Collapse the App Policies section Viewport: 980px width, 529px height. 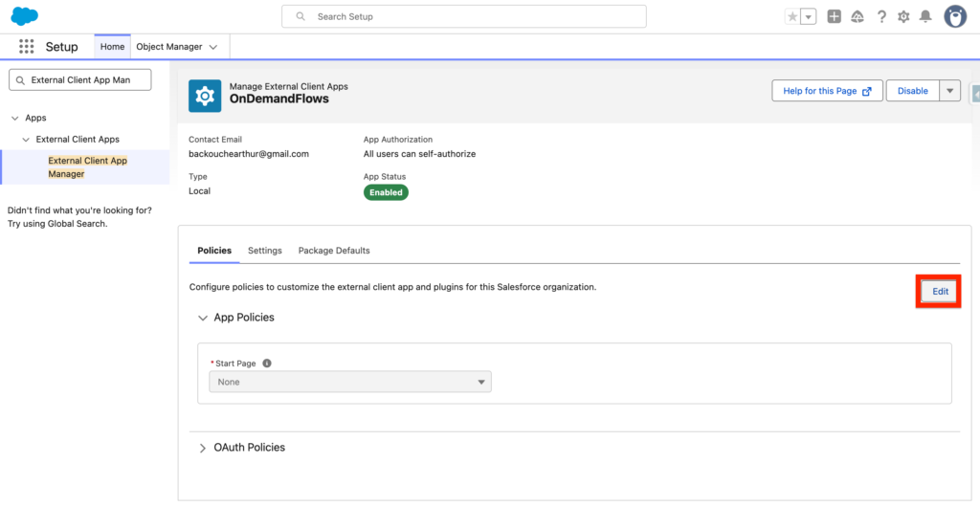tap(203, 318)
